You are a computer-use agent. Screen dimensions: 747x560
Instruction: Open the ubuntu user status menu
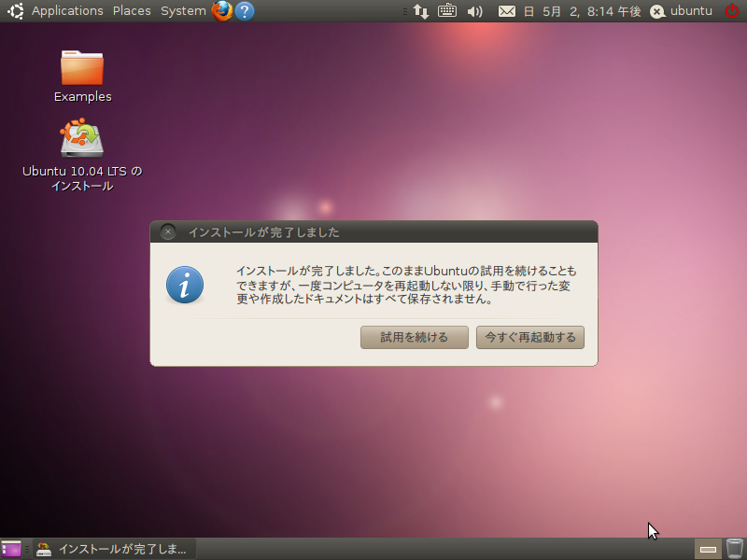click(682, 11)
